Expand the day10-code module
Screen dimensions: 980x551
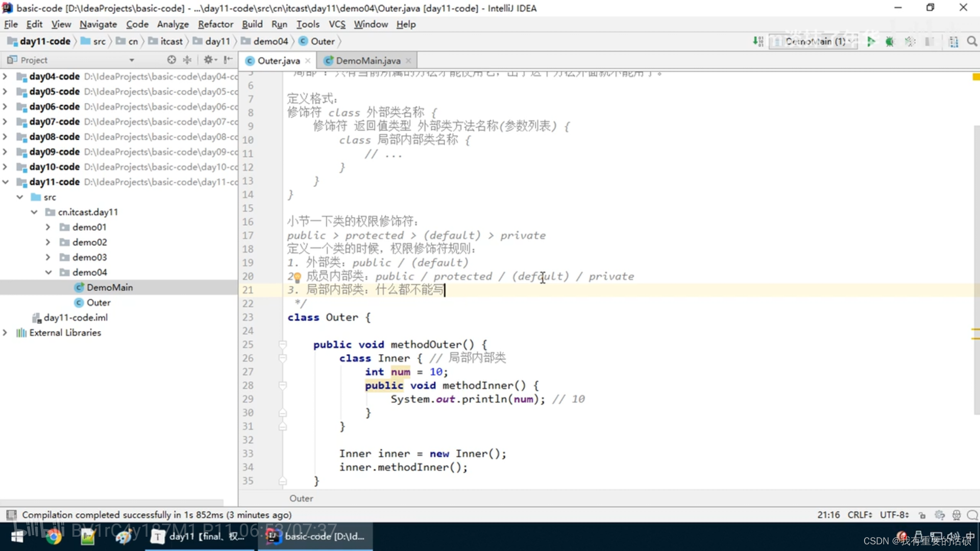[5, 167]
